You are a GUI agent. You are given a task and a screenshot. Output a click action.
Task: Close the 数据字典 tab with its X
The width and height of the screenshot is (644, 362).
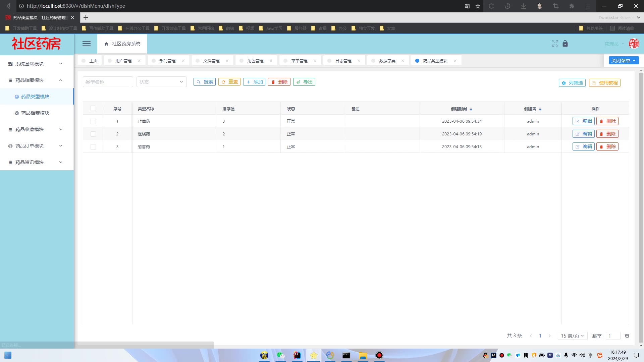pos(403,61)
